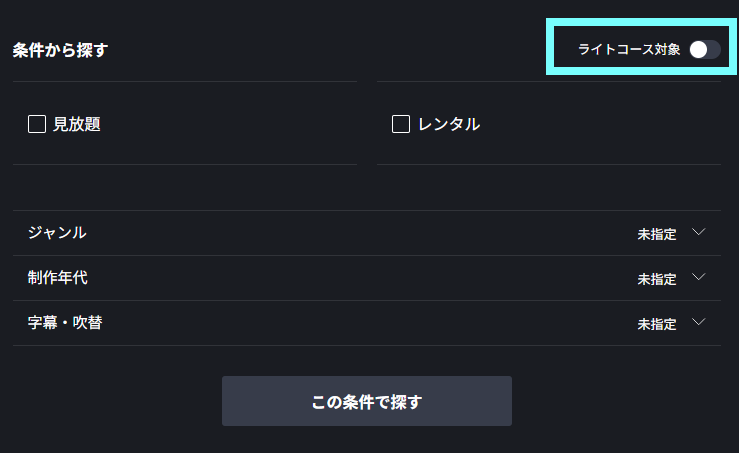The image size is (739, 453).
Task: Toggle the ライトコース対象 switch
Action: click(x=704, y=49)
